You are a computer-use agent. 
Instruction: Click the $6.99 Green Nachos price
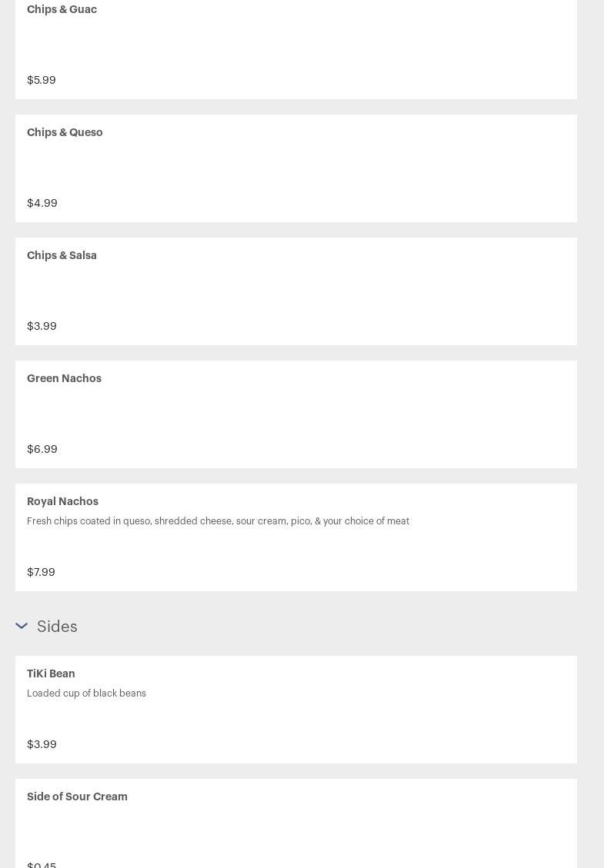pos(42,449)
